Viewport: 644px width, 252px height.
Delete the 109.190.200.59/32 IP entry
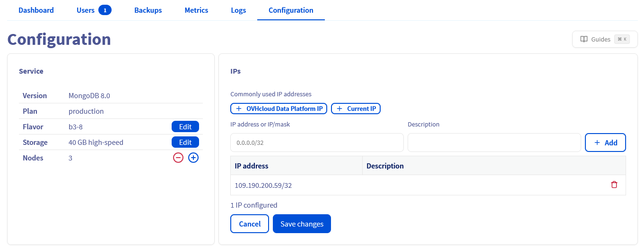614,185
